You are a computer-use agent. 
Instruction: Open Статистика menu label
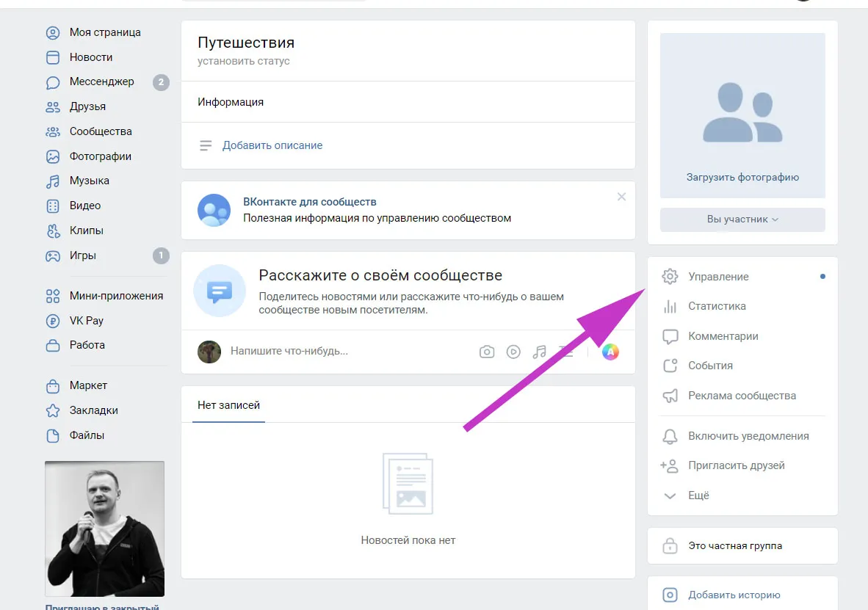pos(717,306)
